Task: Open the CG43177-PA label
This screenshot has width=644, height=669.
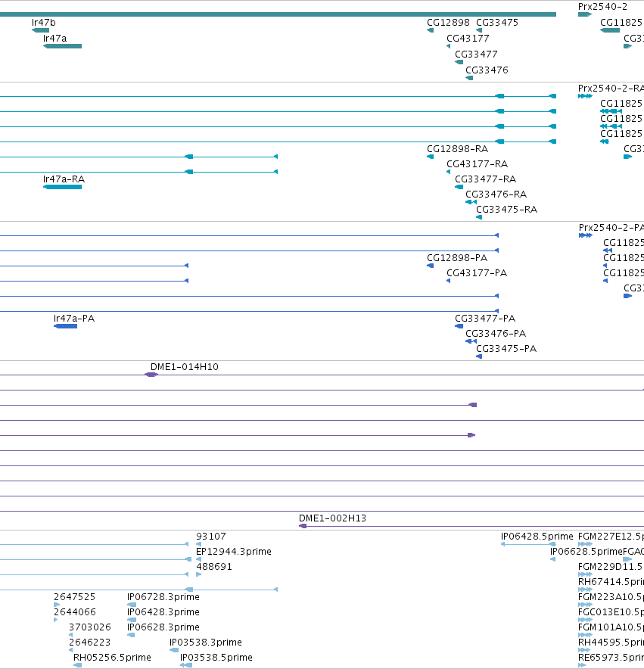Action: click(x=477, y=273)
